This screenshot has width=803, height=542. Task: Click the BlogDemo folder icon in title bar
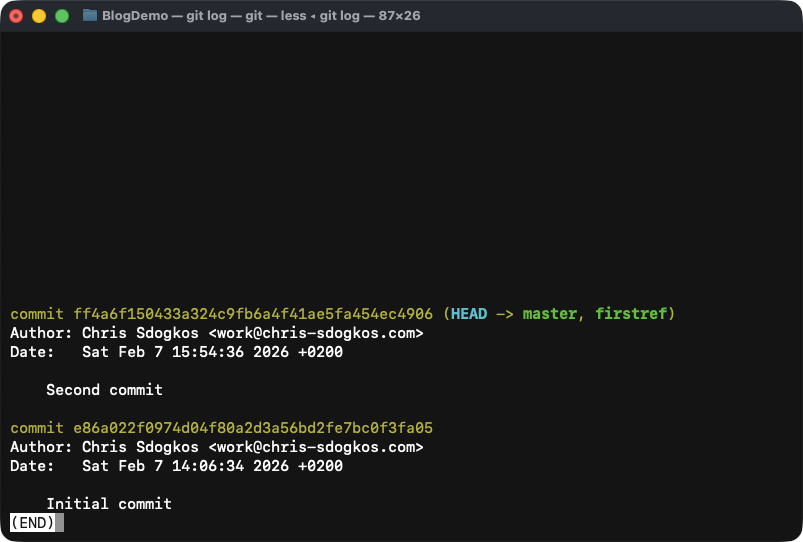click(x=90, y=16)
